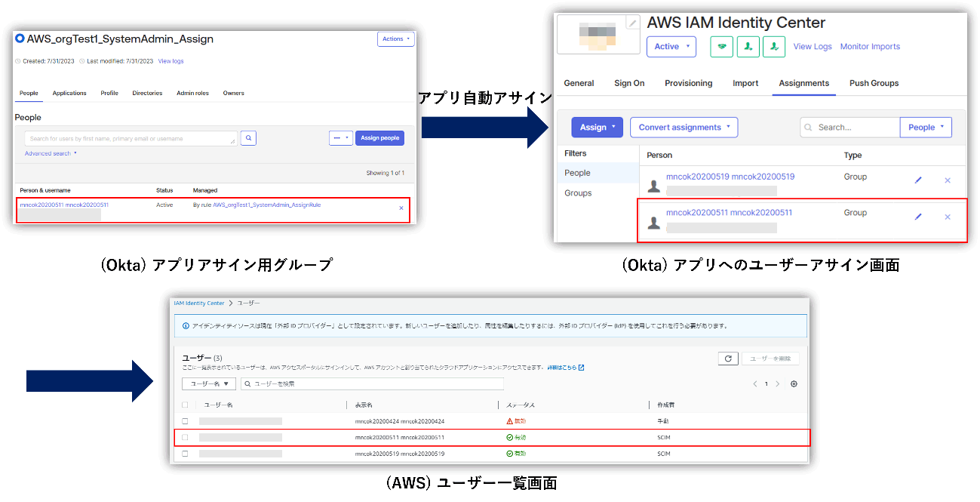Viewport: 980px width, 502px height.
Task: Select the Groups filter in Assignments
Action: pos(578,193)
